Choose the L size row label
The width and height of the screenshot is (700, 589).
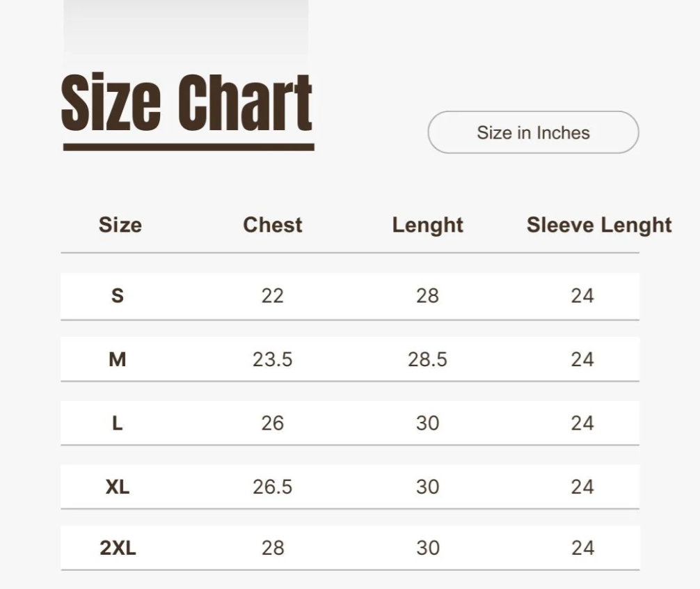(118, 423)
